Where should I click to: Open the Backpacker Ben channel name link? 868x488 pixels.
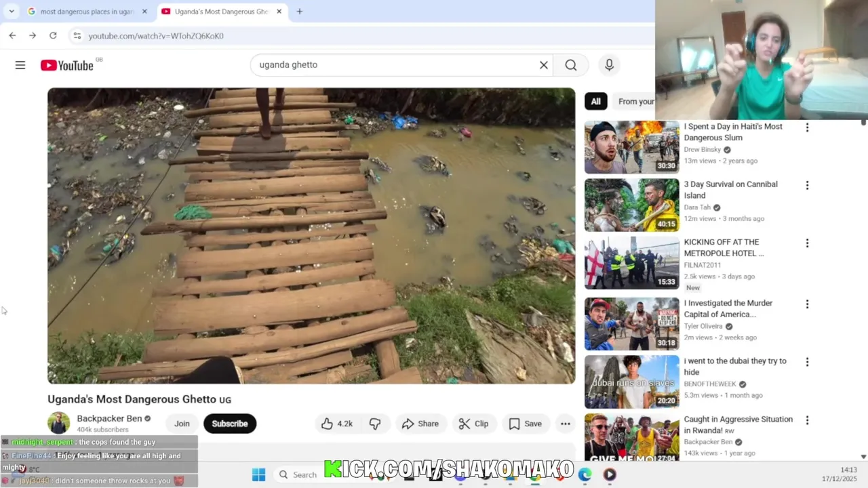click(109, 418)
